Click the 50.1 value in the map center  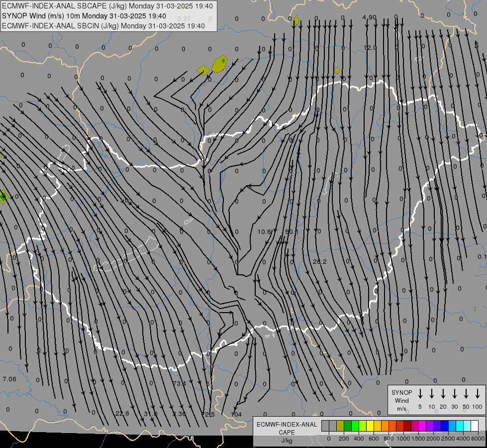coord(292,231)
